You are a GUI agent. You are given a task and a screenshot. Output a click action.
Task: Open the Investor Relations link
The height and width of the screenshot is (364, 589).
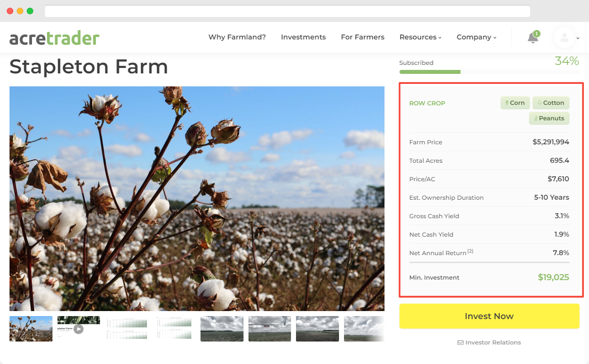point(493,343)
